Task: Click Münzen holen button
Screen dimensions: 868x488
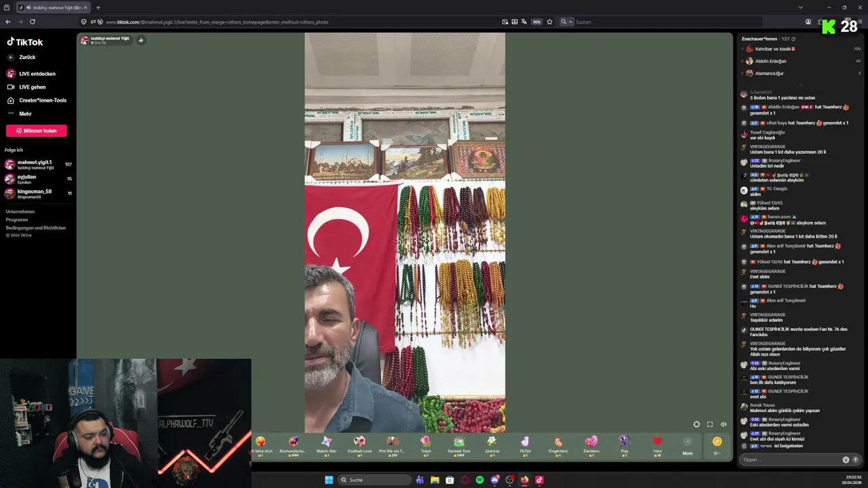Action: [37, 131]
